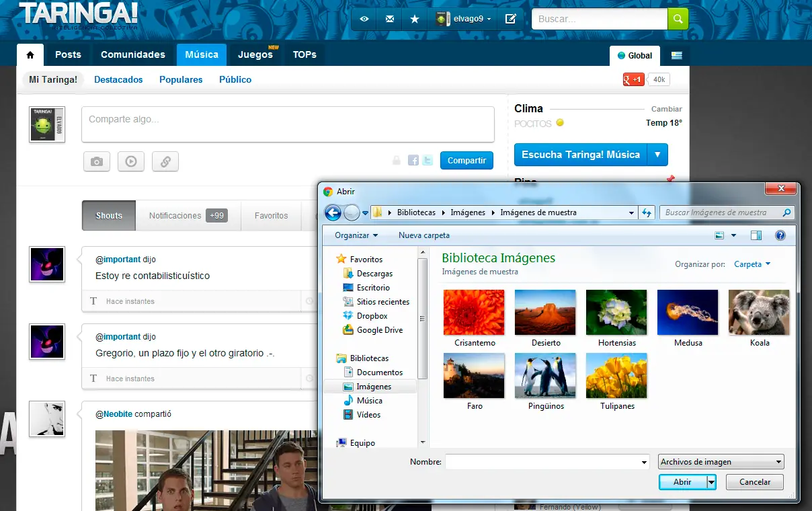The height and width of the screenshot is (511, 812).
Task: Open Escritorio in the sidebar
Action: coord(366,288)
